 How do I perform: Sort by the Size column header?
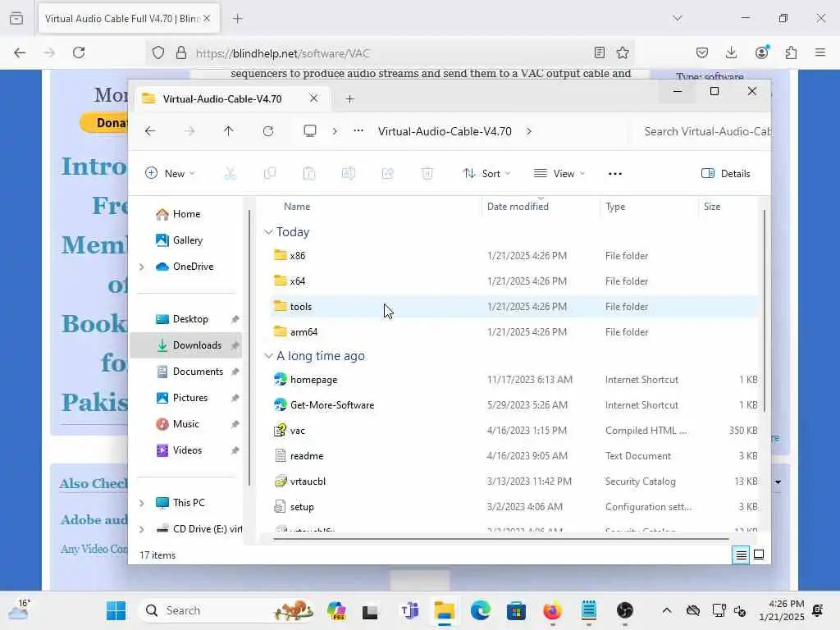tap(711, 207)
